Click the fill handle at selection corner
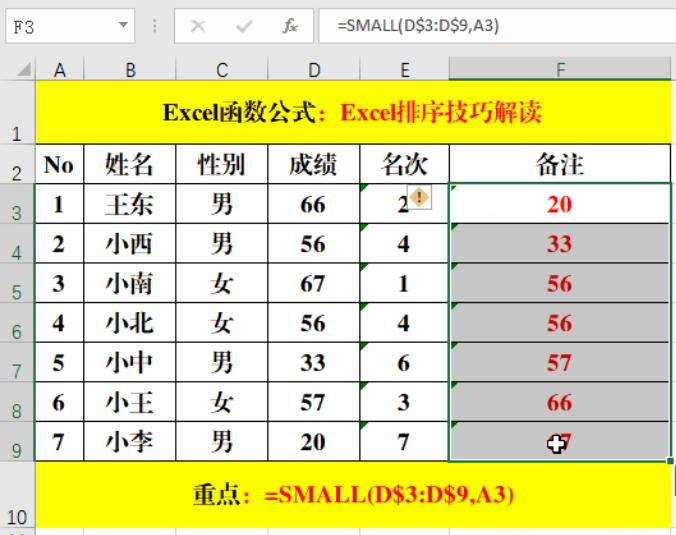 click(x=670, y=461)
